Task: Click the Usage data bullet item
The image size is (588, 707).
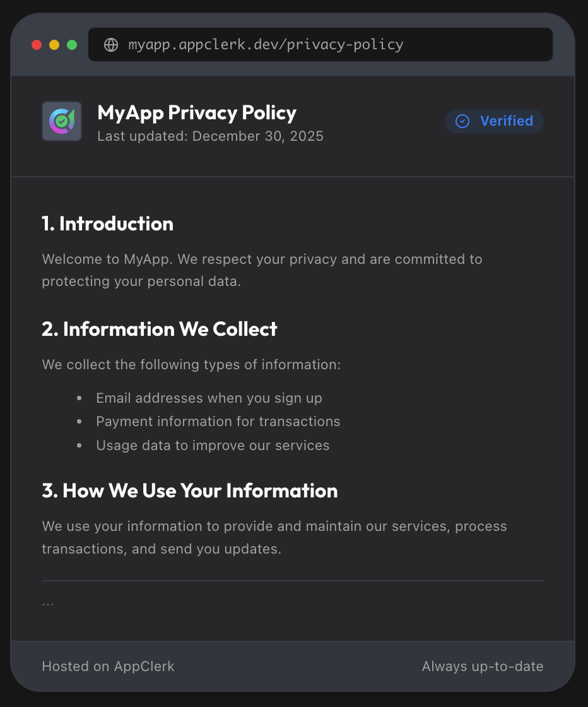Action: click(x=213, y=445)
